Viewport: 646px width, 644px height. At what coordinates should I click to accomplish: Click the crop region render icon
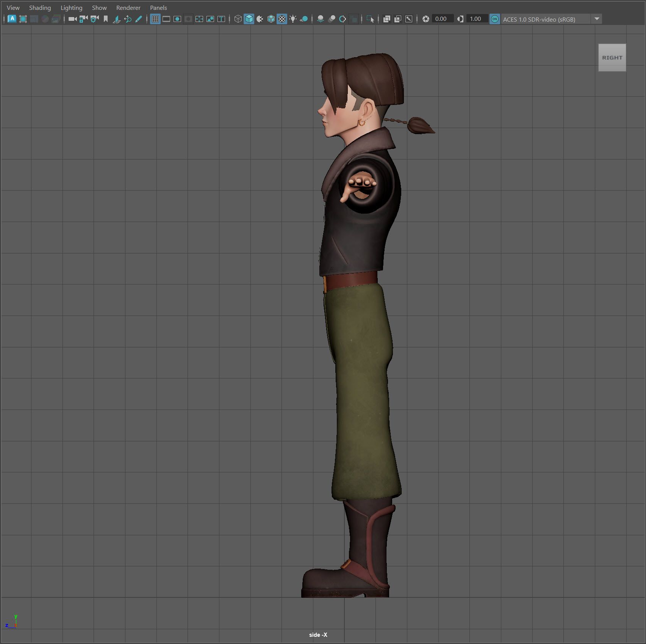23,19
